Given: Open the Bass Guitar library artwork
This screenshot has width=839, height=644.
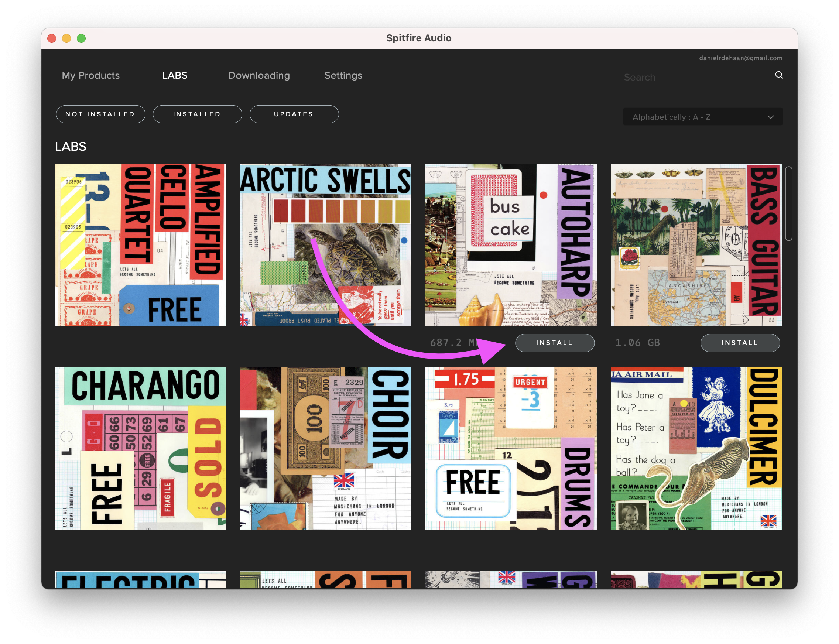Looking at the screenshot, I should [696, 245].
